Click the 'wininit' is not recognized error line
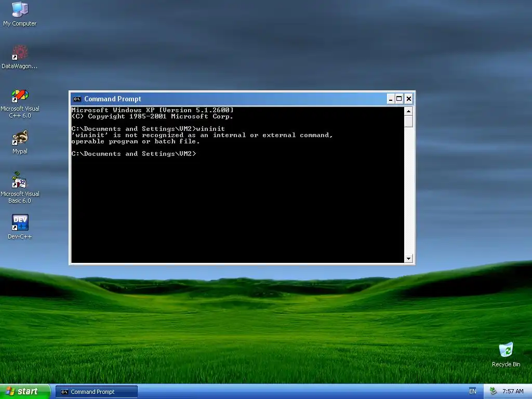532x399 pixels. pyautogui.click(x=202, y=135)
